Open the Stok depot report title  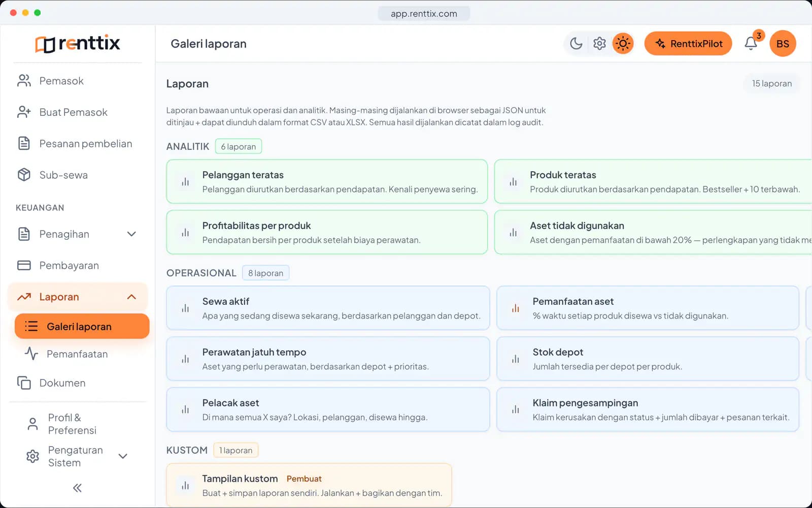pyautogui.click(x=558, y=352)
